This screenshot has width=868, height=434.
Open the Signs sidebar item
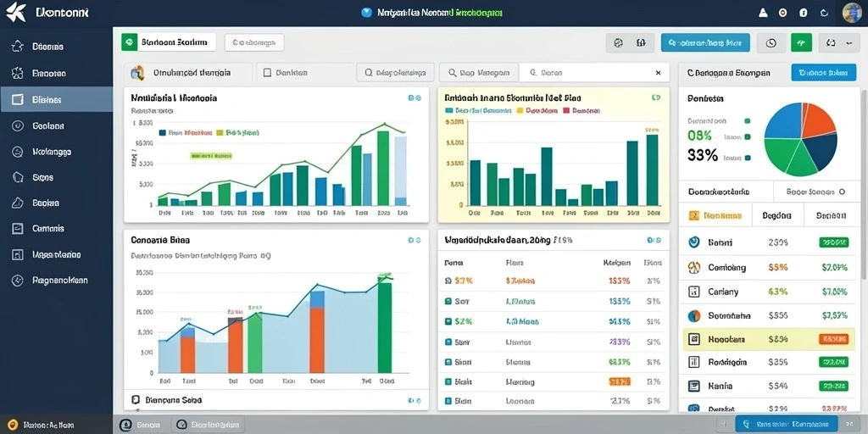tap(56, 178)
